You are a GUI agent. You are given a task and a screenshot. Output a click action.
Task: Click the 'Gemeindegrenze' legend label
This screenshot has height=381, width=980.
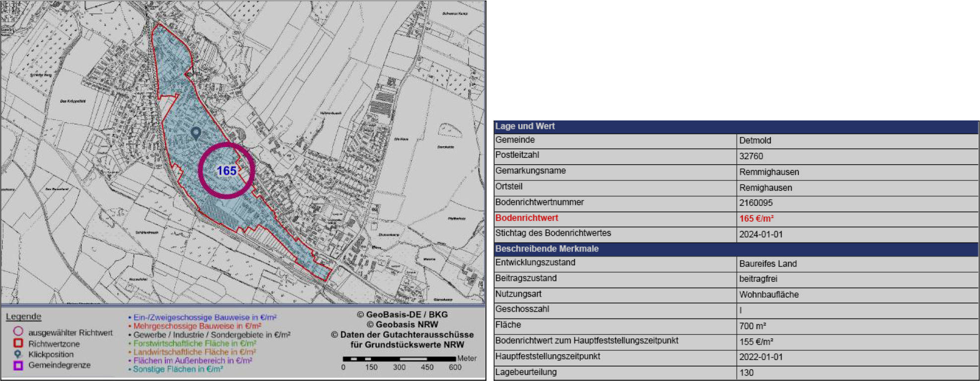coord(60,365)
